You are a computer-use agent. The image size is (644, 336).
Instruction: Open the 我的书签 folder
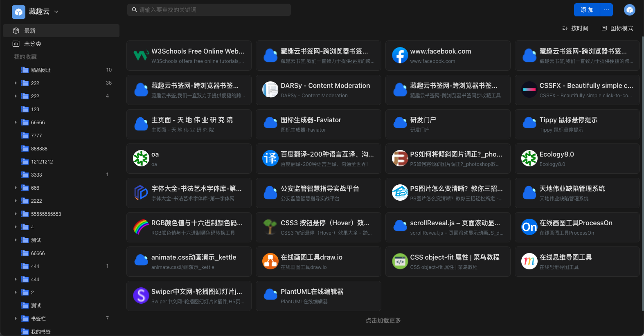click(41, 332)
